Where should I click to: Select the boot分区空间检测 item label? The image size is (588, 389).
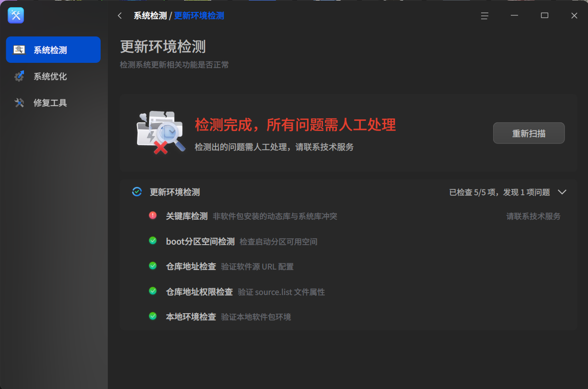point(200,242)
